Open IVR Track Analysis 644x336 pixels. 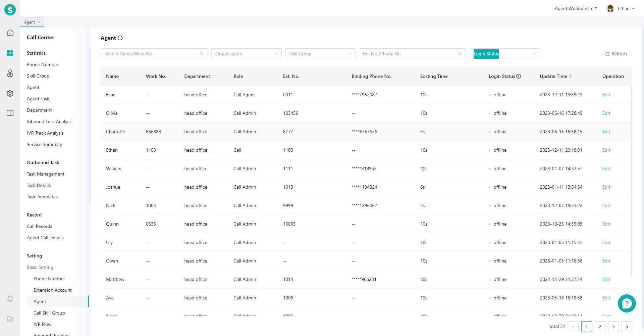pyautogui.click(x=45, y=133)
